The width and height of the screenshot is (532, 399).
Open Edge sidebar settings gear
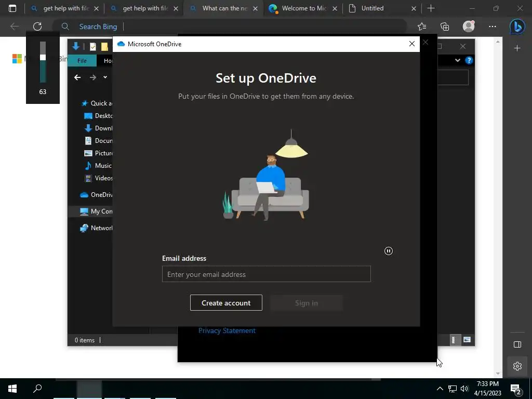point(517,366)
